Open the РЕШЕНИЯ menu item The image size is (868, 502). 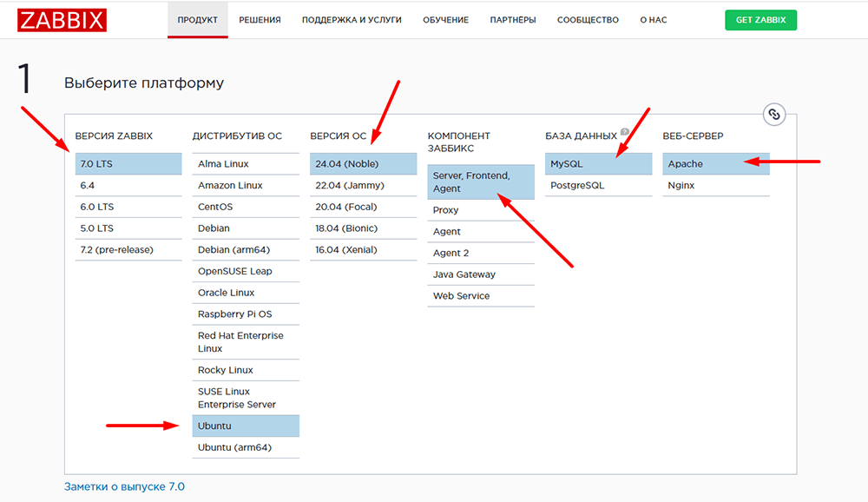pos(260,20)
